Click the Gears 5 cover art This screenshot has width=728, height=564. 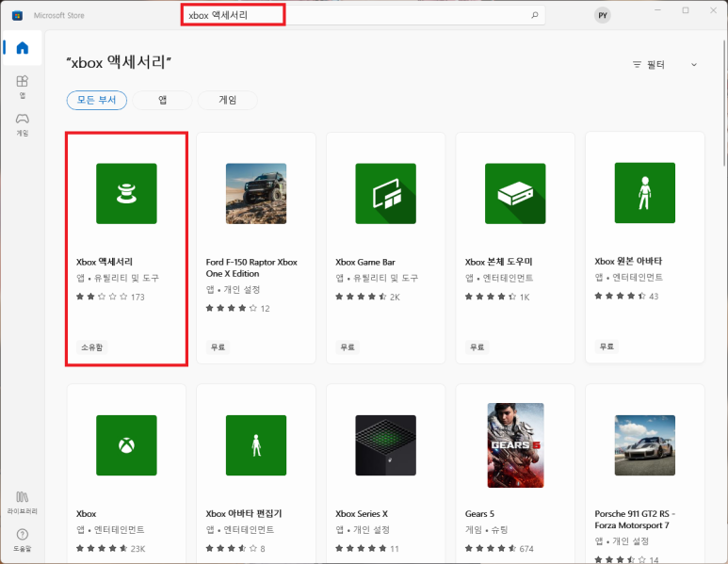click(x=515, y=445)
